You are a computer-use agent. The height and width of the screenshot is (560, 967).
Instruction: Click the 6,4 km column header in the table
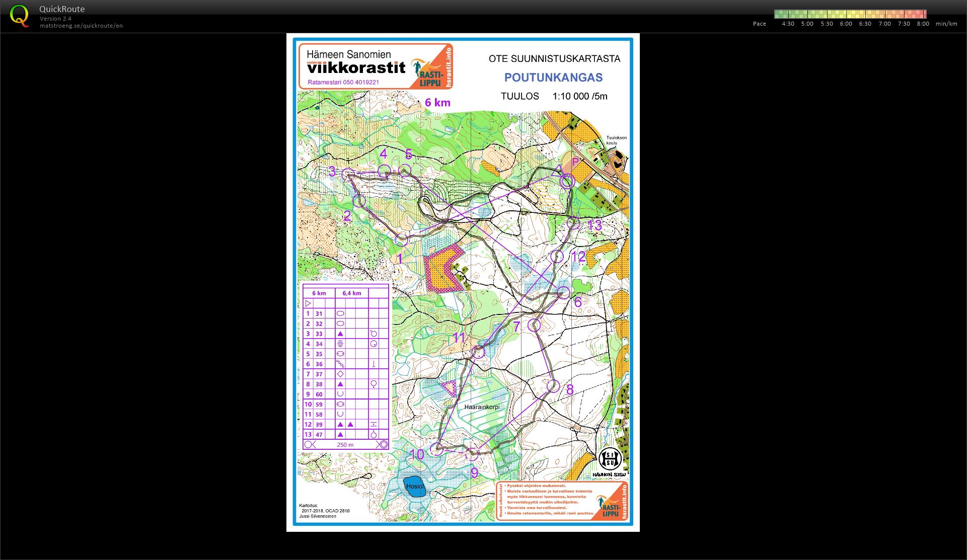[x=351, y=293]
